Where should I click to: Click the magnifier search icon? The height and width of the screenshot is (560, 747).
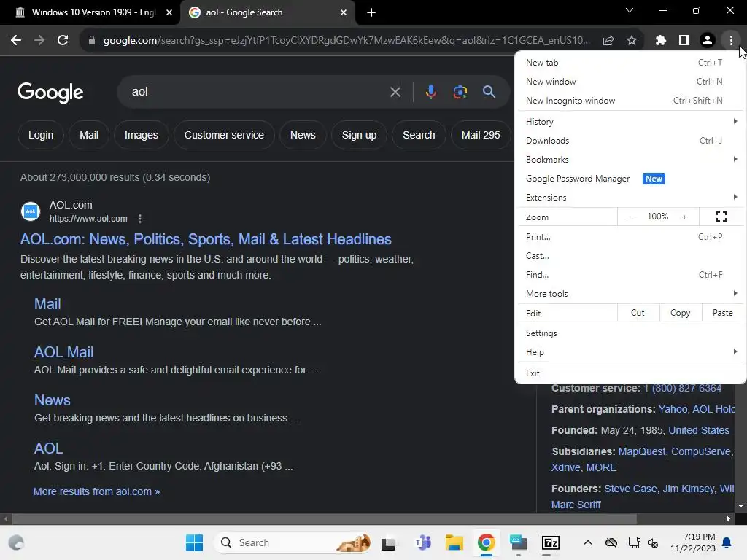point(489,92)
